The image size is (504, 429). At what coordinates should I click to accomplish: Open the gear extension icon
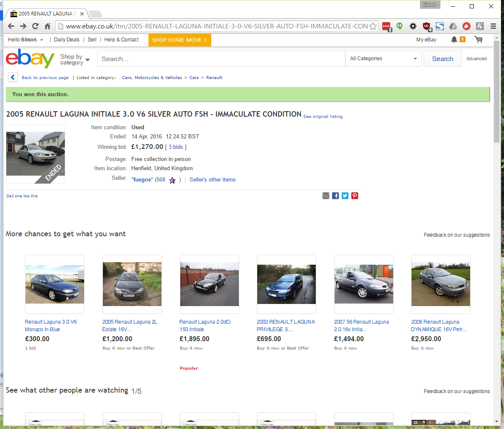tap(413, 26)
